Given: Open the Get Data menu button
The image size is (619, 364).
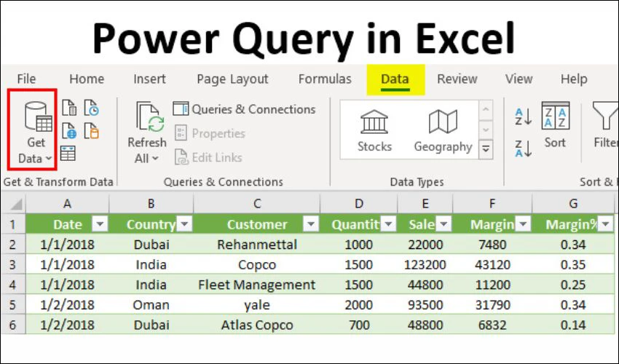Looking at the screenshot, I should (x=36, y=132).
